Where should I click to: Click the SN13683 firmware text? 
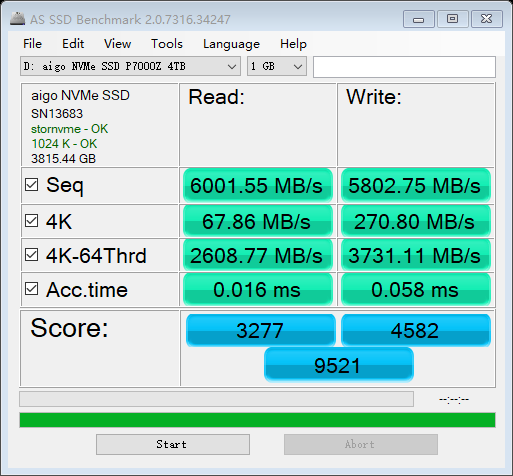pyautogui.click(x=57, y=114)
